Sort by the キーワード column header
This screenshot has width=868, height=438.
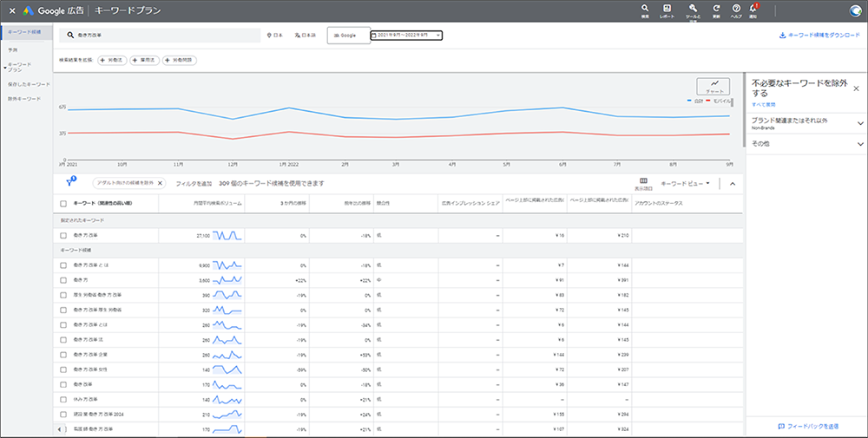coord(102,204)
